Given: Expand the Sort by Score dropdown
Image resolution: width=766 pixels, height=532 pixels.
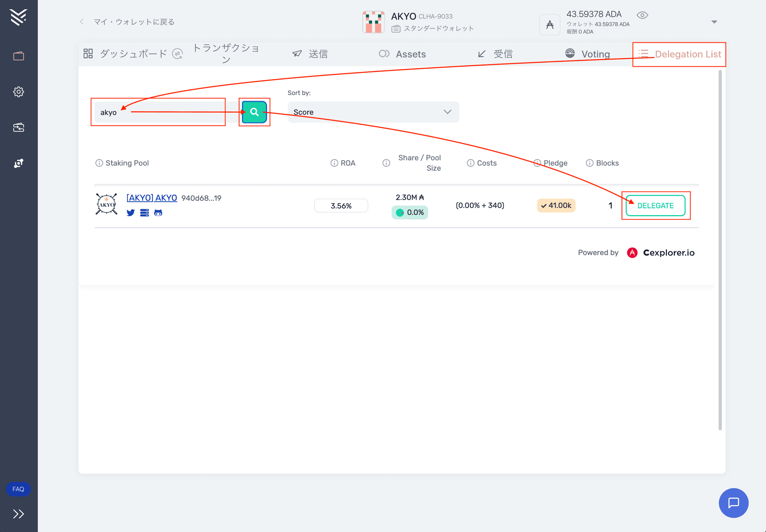Looking at the screenshot, I should tap(373, 111).
